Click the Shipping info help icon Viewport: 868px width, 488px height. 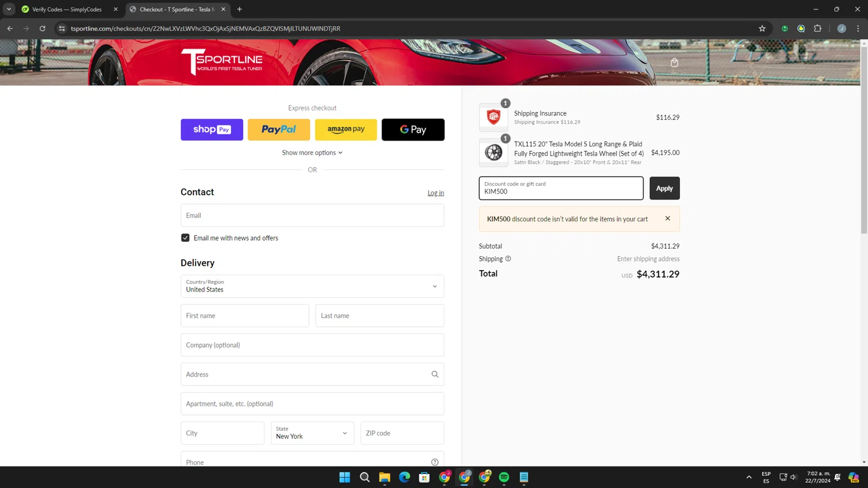pos(508,258)
